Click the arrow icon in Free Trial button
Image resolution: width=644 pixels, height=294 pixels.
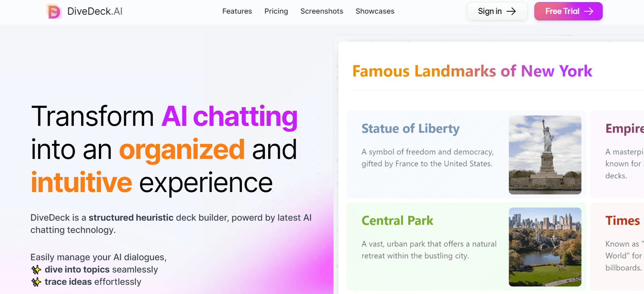tap(589, 11)
